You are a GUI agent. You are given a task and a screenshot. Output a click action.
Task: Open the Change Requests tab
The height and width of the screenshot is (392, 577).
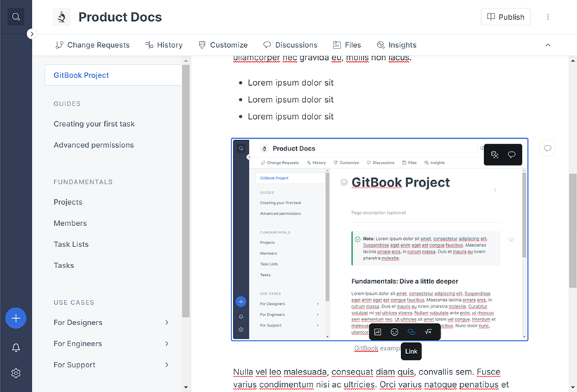[92, 45]
